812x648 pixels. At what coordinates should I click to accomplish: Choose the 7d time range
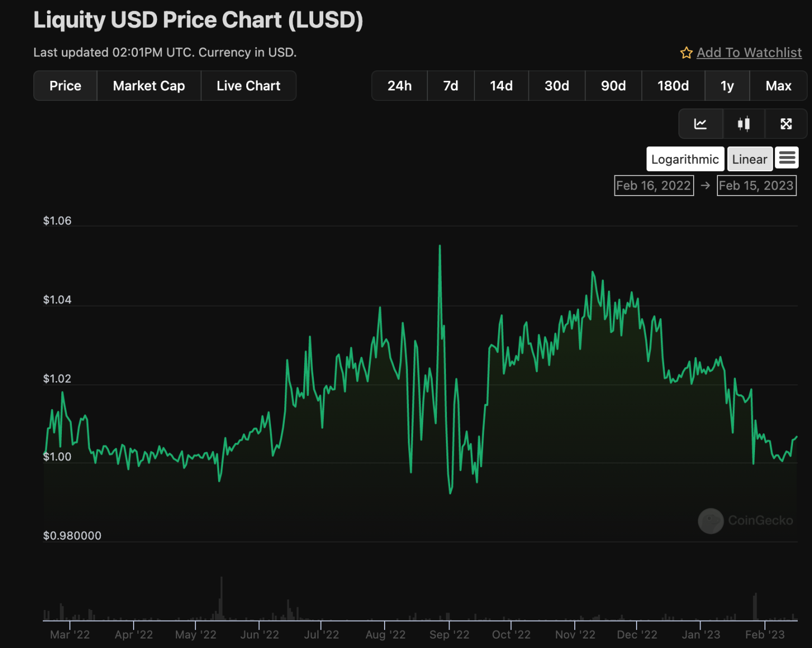click(x=451, y=86)
